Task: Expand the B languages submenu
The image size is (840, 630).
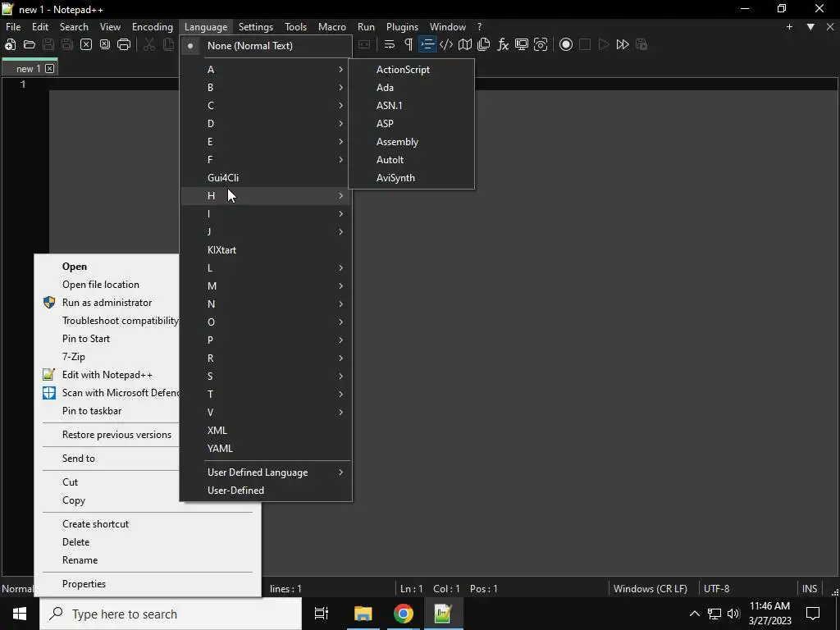Action: pos(267,87)
